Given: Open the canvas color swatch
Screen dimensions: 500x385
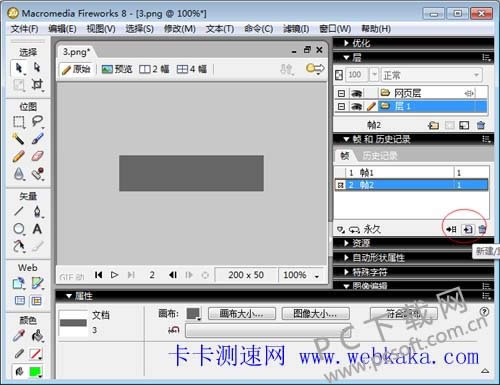Looking at the screenshot, I should (193, 313).
